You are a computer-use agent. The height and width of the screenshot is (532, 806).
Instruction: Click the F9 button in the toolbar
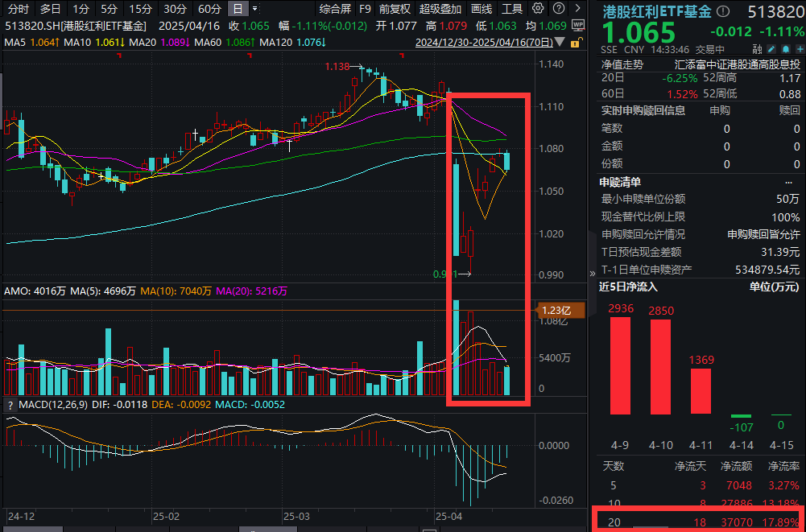point(366,9)
